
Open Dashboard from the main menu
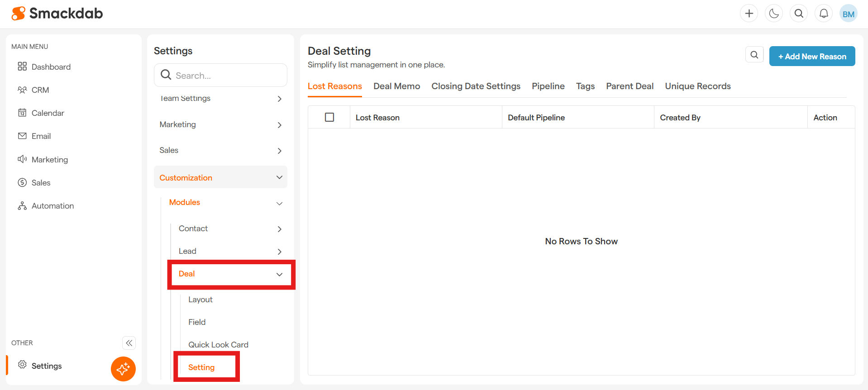[x=51, y=67]
